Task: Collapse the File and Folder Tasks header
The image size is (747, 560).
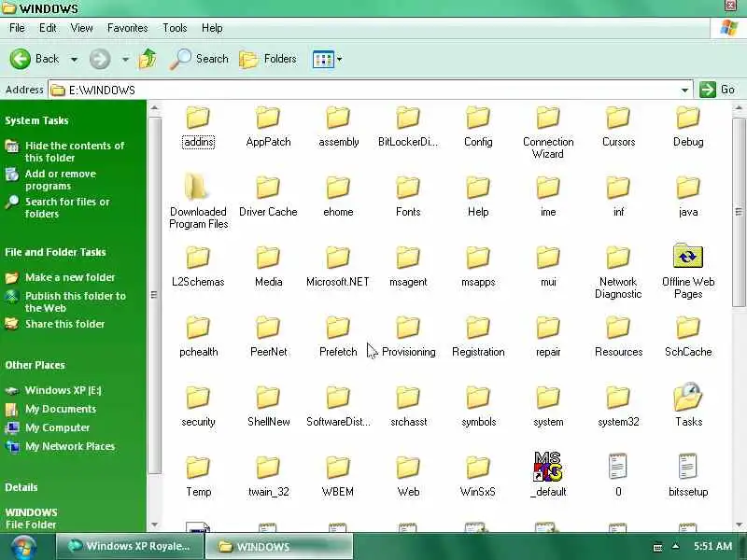Action: 55,252
